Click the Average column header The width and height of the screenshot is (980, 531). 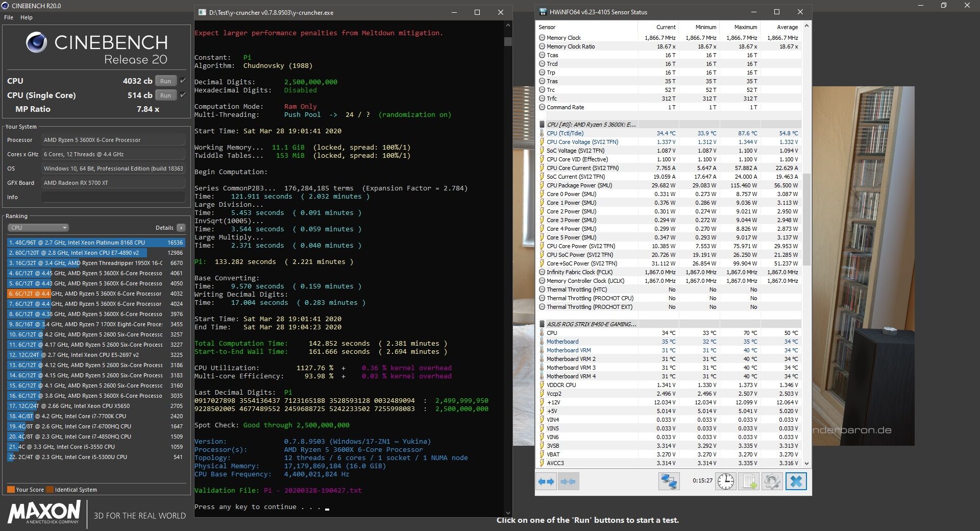pyautogui.click(x=780, y=27)
